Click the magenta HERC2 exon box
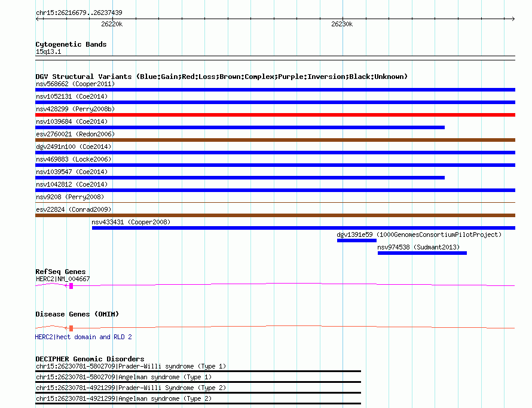The height and width of the screenshot is (408, 532). 71,286
